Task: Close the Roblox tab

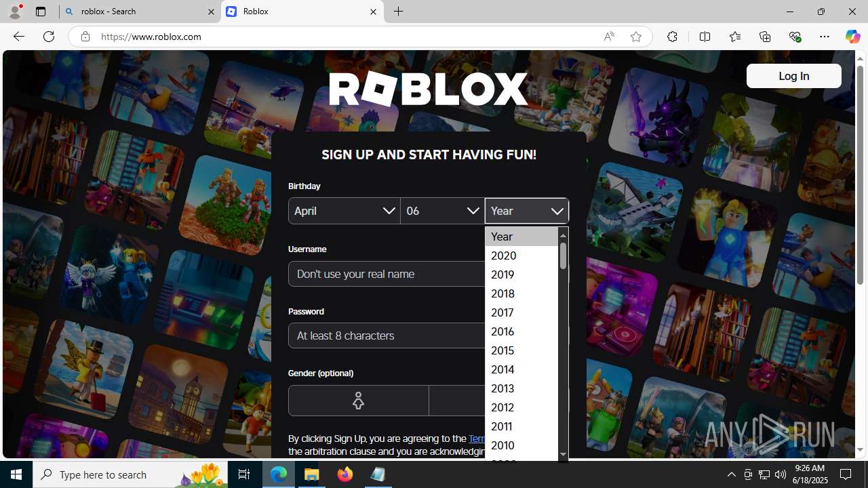Action: (373, 12)
